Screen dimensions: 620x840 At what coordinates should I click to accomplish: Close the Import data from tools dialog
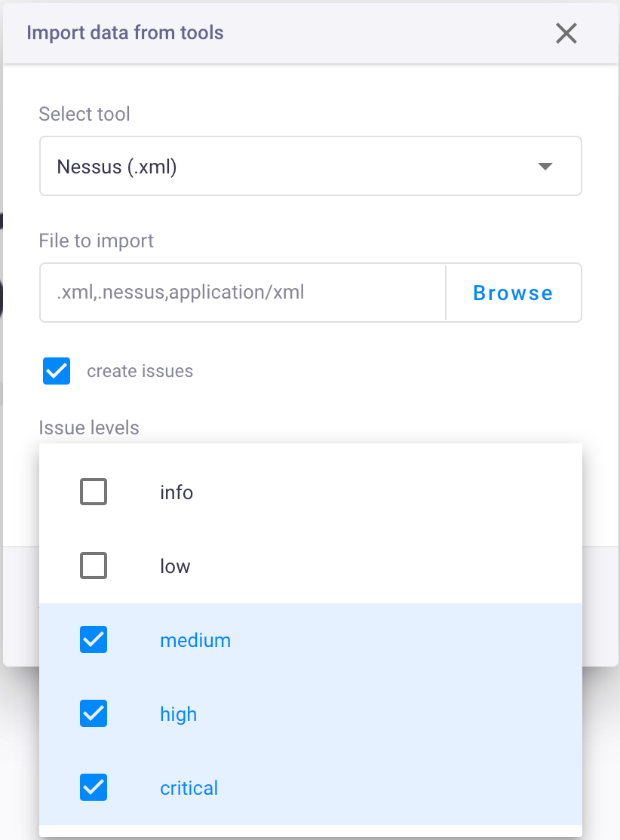[566, 33]
